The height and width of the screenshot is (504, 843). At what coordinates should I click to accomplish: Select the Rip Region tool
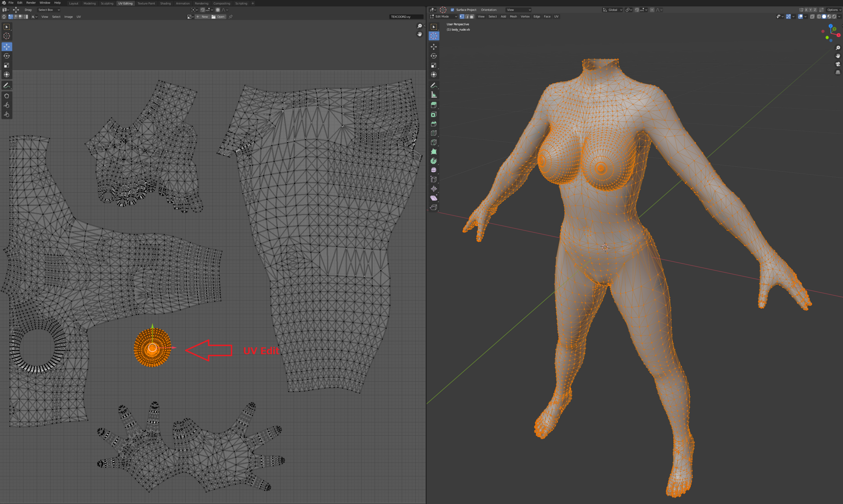(x=434, y=207)
